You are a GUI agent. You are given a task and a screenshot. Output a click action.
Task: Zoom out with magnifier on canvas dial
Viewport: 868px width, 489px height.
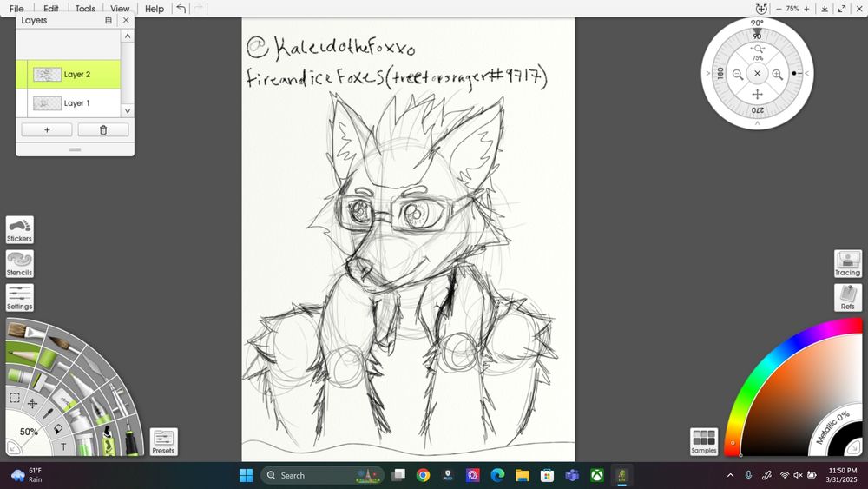pos(737,74)
